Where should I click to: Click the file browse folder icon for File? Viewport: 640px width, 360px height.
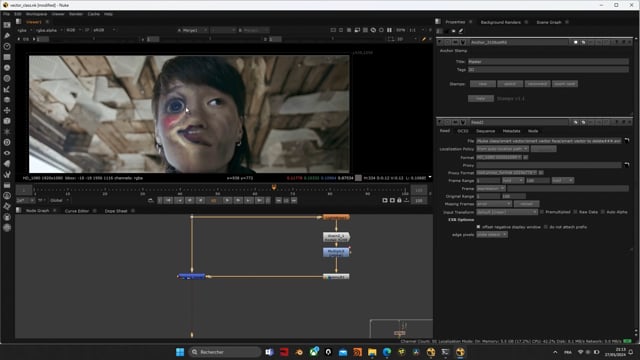pos(627,140)
